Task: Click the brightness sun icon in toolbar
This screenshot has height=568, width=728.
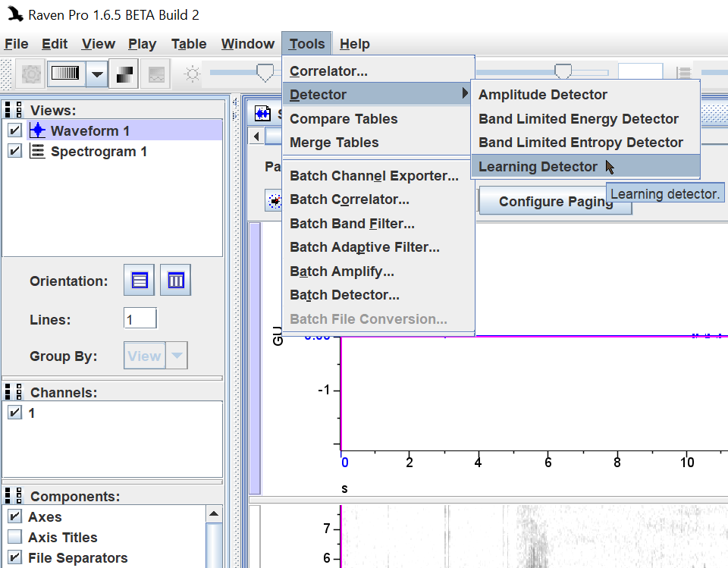Action: point(192,74)
